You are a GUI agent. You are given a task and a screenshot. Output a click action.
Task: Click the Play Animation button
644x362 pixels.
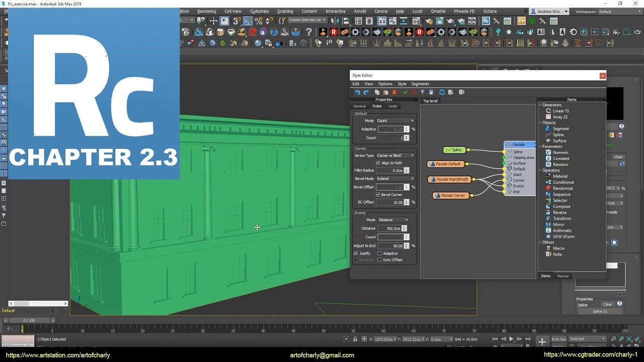pos(511,339)
